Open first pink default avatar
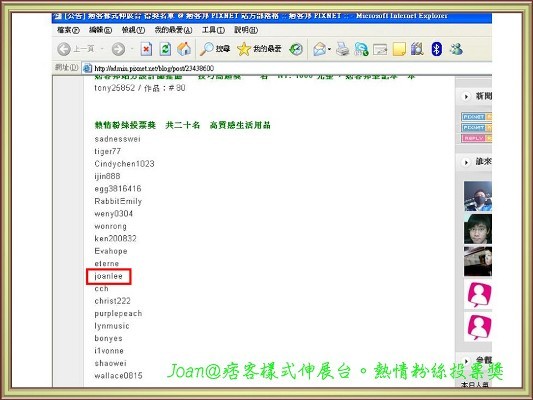The width and height of the screenshot is (533, 400). pos(478,294)
